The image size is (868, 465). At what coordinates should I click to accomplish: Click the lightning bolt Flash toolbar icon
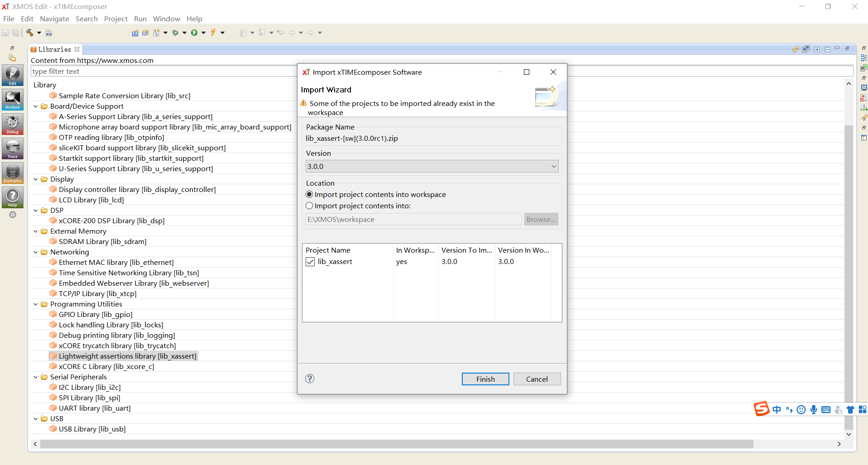[213, 33]
